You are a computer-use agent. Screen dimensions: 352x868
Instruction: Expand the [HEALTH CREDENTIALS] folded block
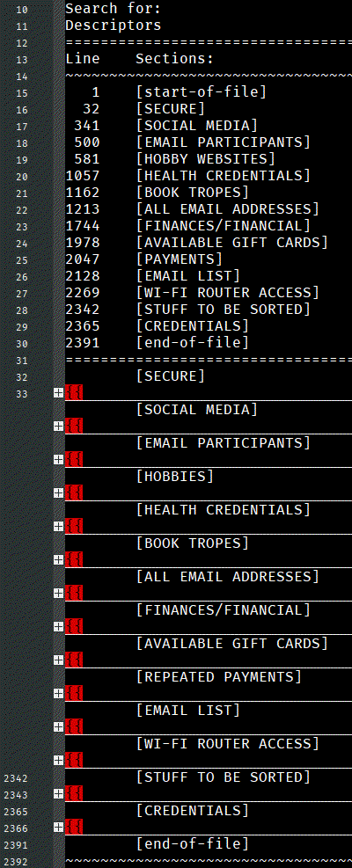[58, 526]
